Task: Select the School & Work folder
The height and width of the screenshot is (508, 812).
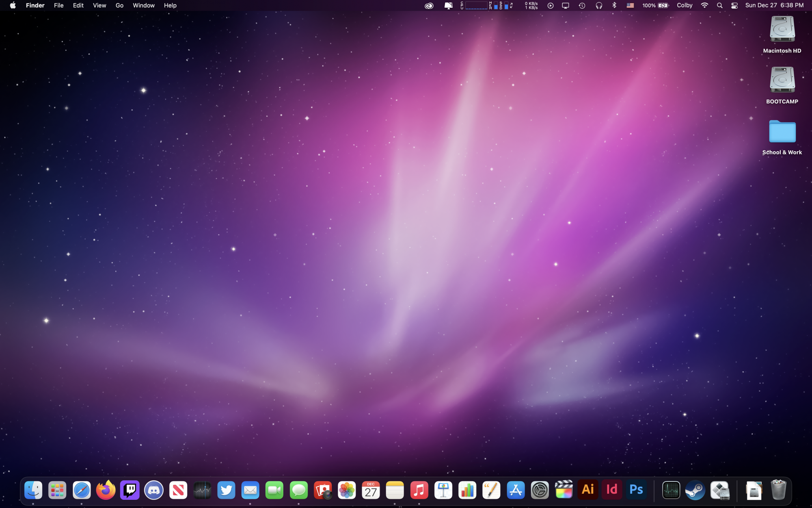Action: point(782,132)
